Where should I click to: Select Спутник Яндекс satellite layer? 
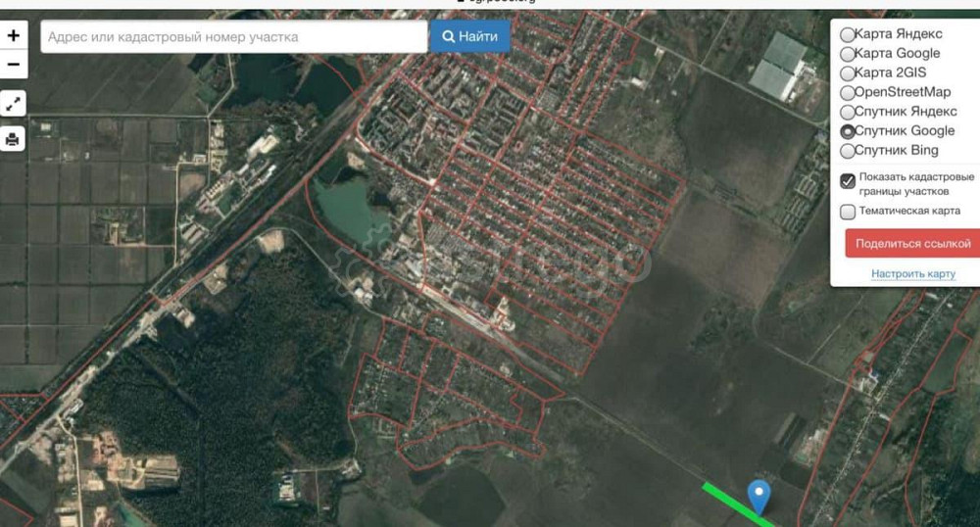coord(847,112)
